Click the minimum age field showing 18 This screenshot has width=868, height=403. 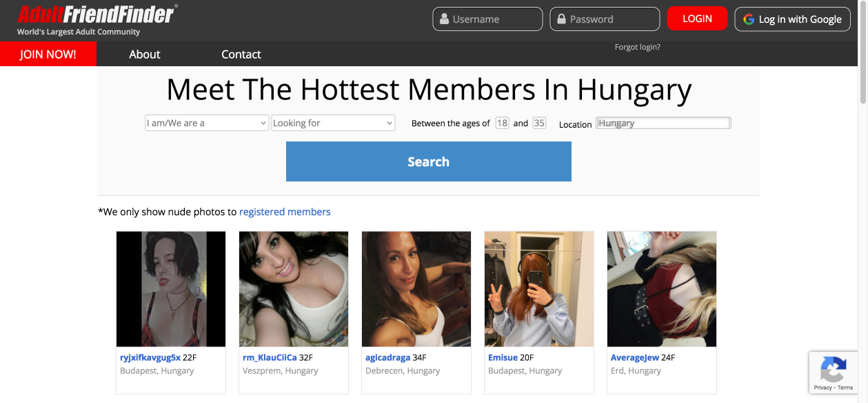(501, 122)
